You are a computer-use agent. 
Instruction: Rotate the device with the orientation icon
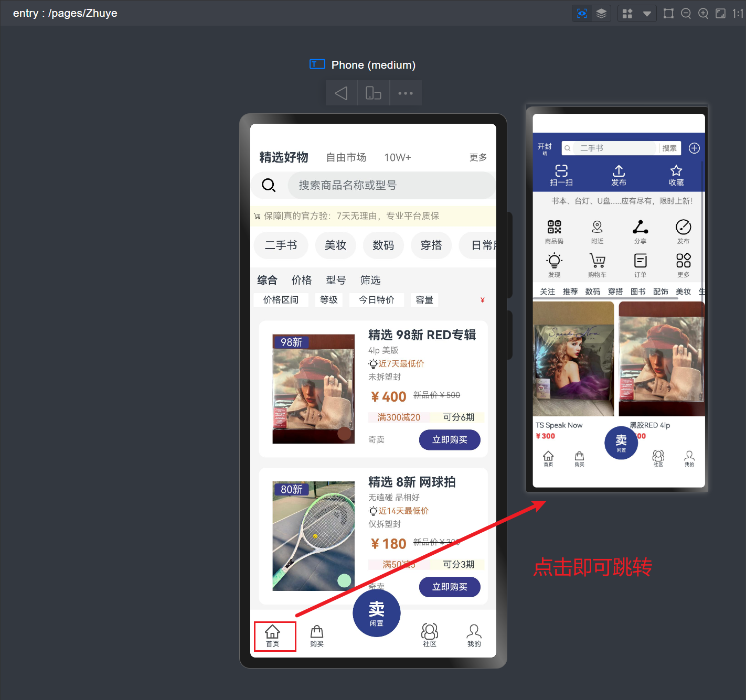tap(374, 93)
